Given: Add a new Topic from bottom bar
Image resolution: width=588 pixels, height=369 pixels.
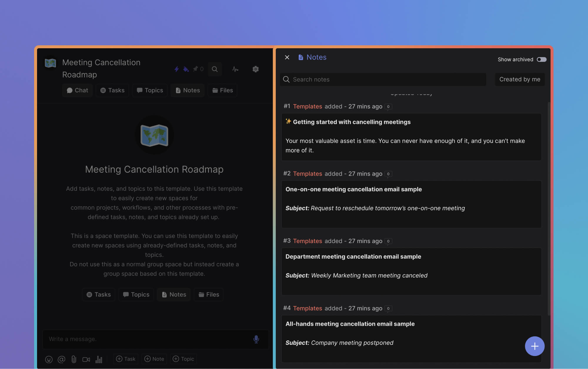Looking at the screenshot, I should coord(183,359).
